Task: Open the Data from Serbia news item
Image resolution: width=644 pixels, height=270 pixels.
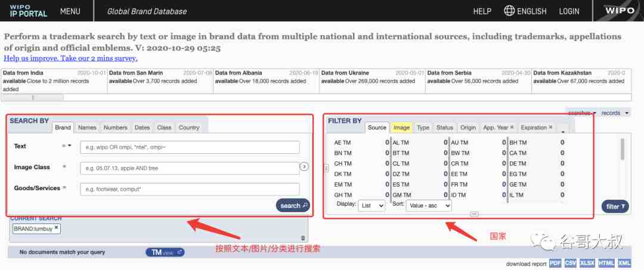Action: tap(478, 80)
